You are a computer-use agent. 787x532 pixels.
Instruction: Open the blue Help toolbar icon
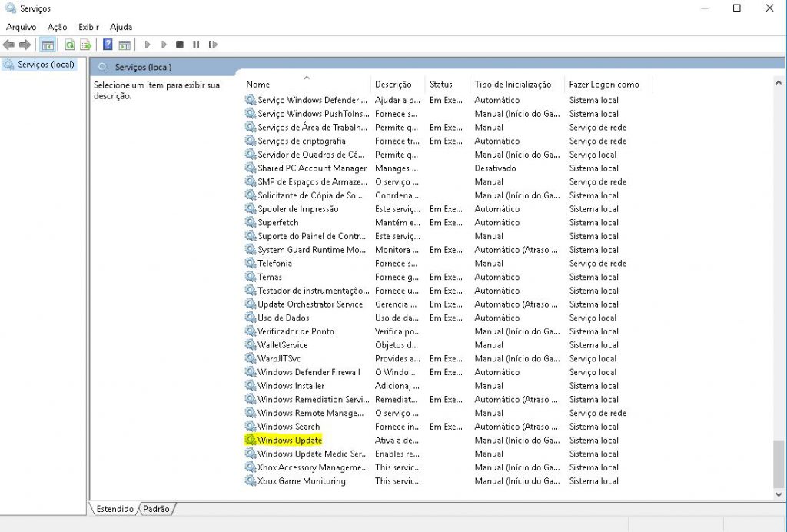click(108, 45)
